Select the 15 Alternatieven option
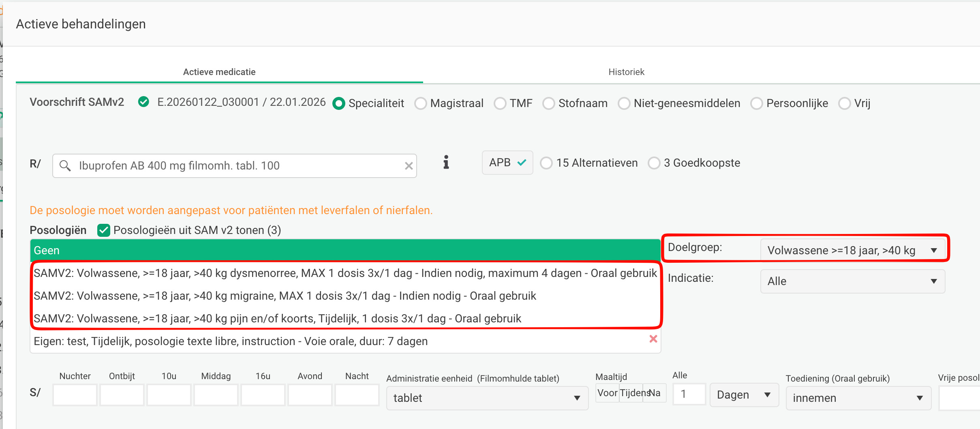The image size is (980, 429). (x=546, y=163)
